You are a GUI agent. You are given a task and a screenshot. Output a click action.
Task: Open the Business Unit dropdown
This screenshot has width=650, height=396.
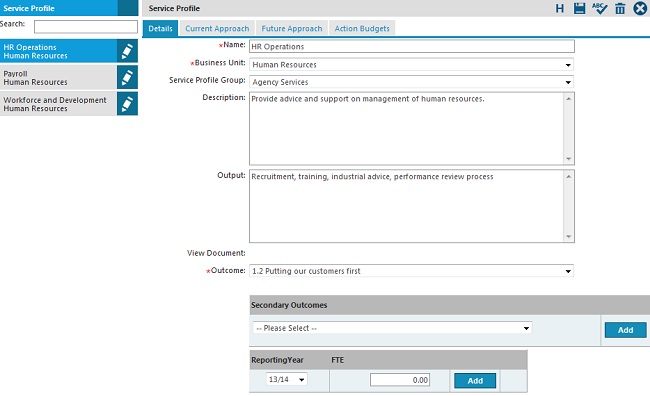[412, 65]
